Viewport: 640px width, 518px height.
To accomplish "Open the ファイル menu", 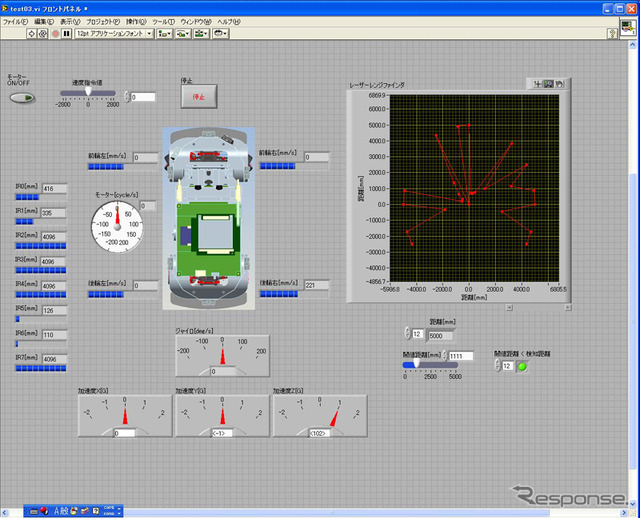I will pos(16,22).
